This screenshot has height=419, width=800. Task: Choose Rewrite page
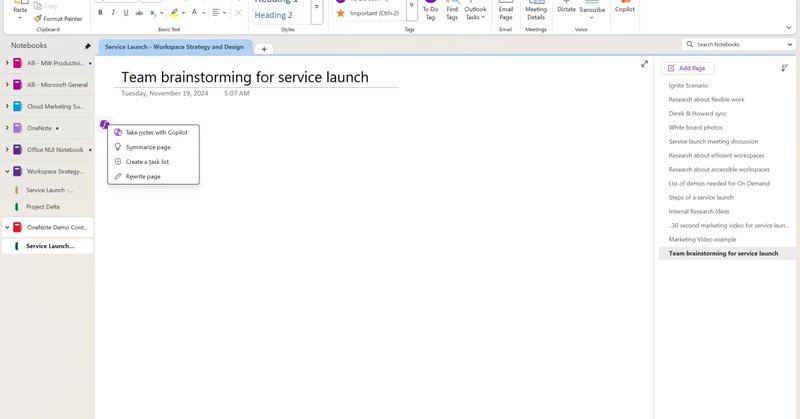pos(153,177)
